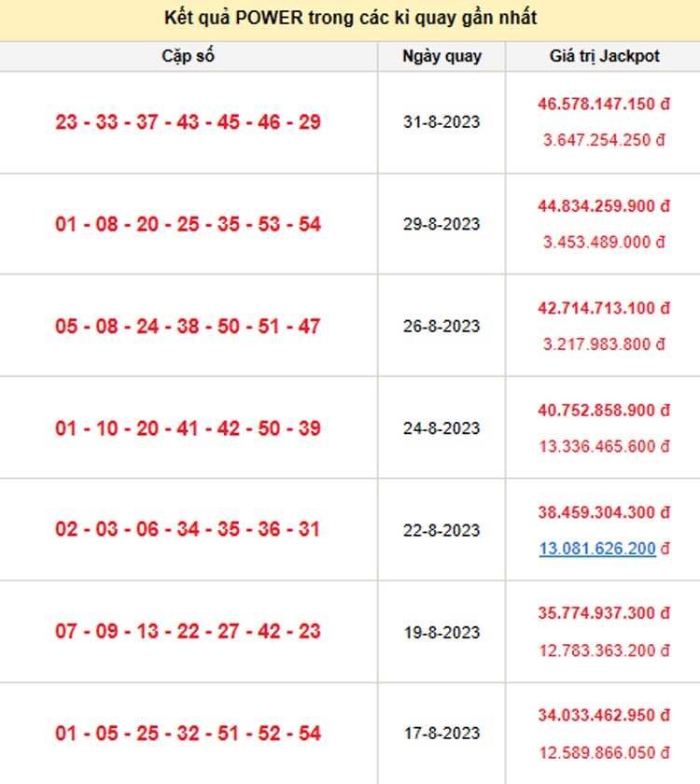This screenshot has height=784, width=700.
Task: Select the number set 02 - 03 - 06 - 34 - 35 - 36 - 31
Action: [188, 529]
